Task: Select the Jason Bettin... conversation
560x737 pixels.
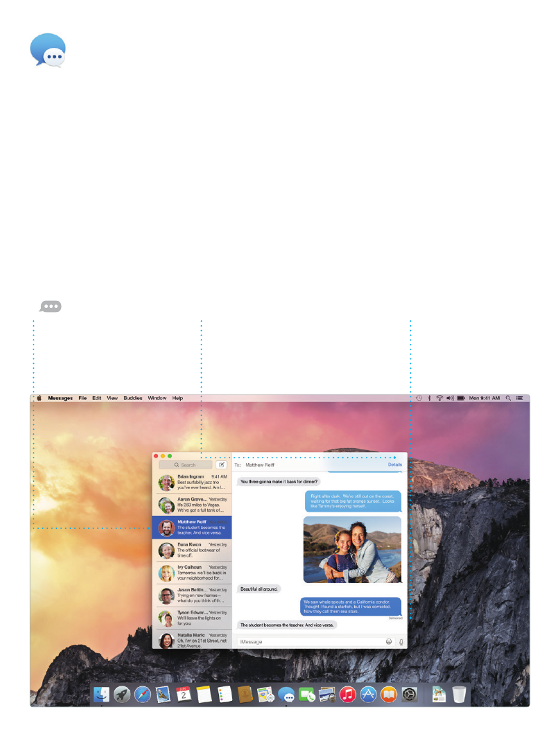Action: (192, 595)
